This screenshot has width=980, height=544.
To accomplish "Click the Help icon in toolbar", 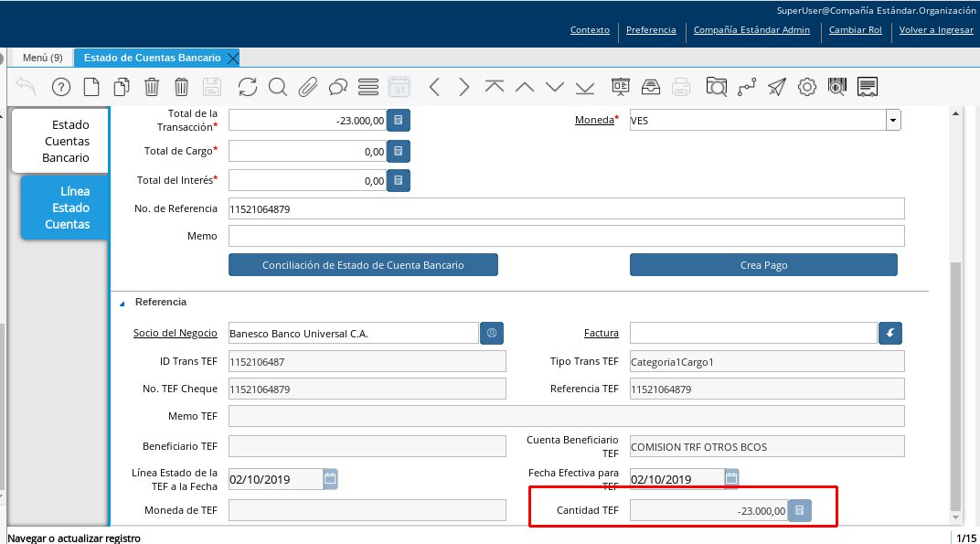I will 61,87.
